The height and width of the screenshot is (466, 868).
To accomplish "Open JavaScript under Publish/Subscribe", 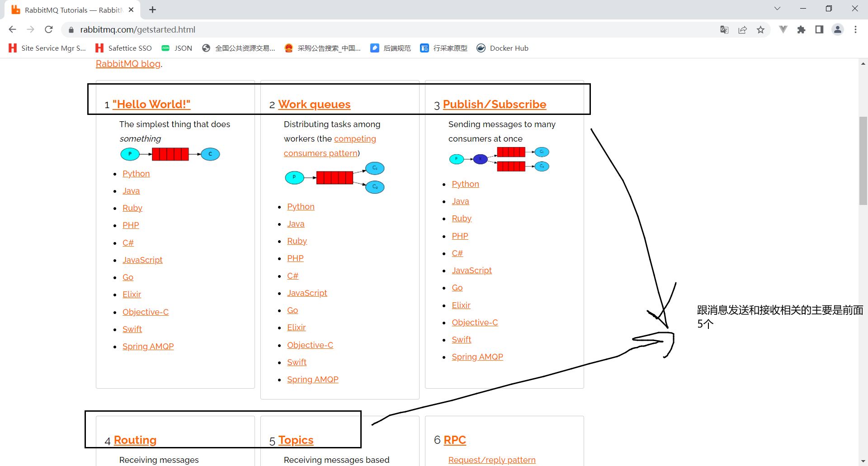I will [472, 270].
